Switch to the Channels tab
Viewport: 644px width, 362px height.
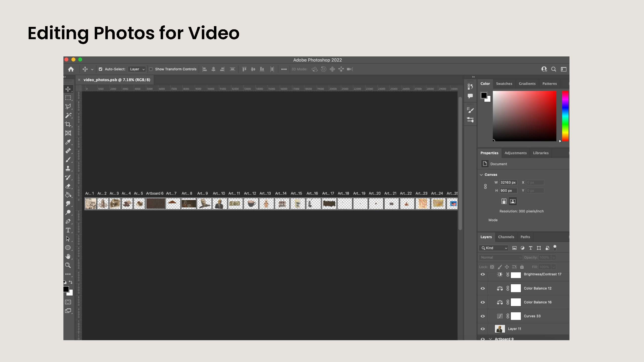click(x=506, y=237)
